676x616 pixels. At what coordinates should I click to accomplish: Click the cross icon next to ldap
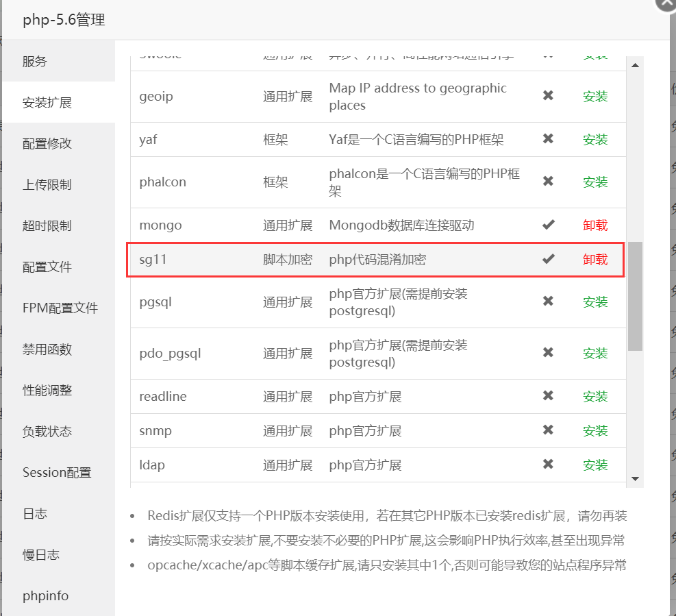tap(548, 465)
